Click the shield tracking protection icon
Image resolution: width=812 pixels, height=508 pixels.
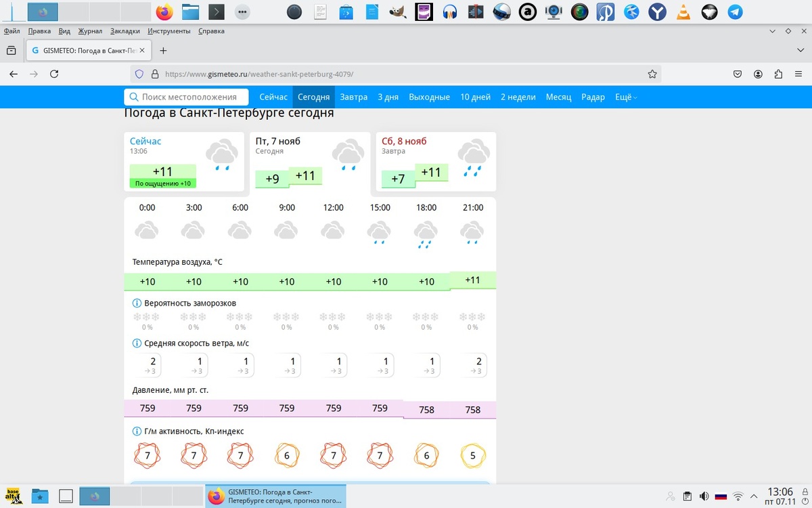coord(139,74)
